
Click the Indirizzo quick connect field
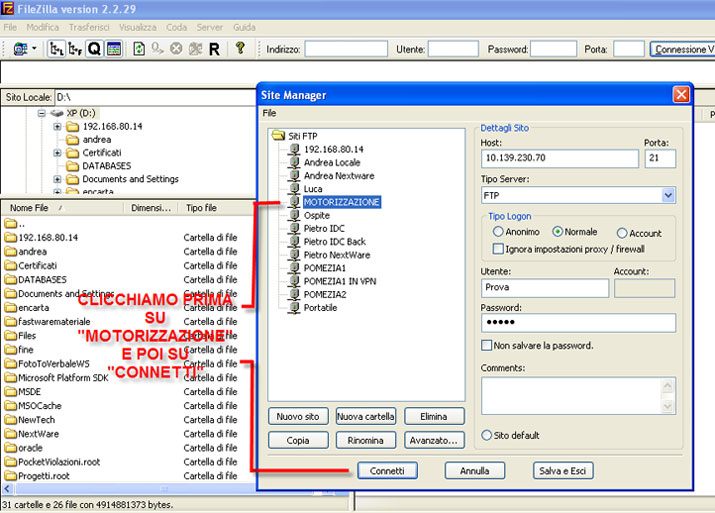click(346, 49)
